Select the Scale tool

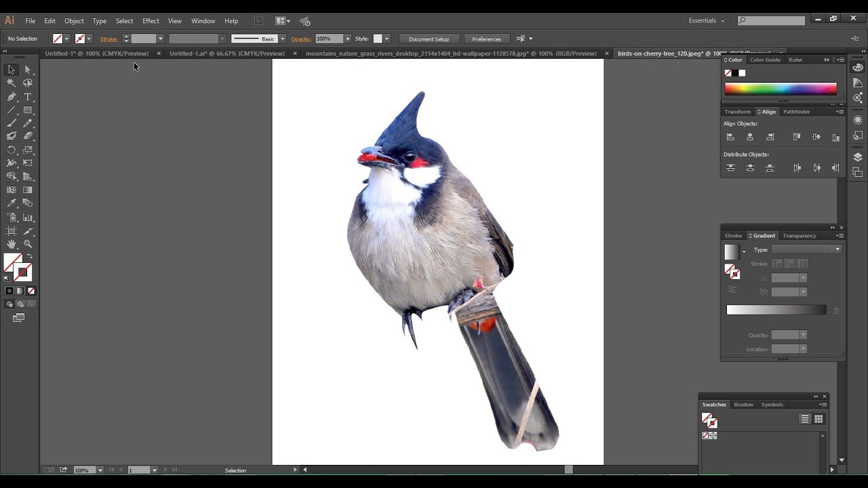(28, 150)
